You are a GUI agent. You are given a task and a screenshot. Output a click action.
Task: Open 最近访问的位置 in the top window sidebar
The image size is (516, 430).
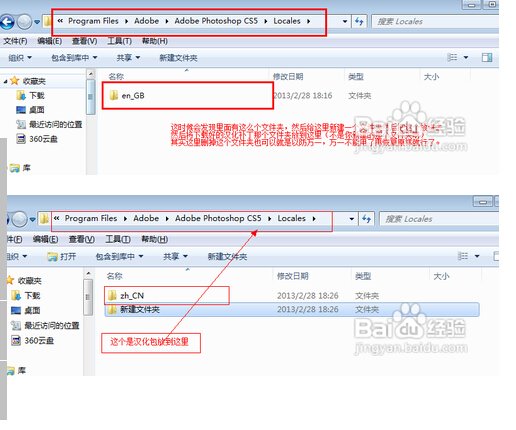coord(49,124)
